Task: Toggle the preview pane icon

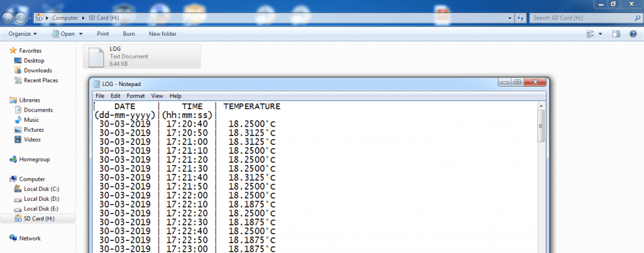Action: [616, 34]
